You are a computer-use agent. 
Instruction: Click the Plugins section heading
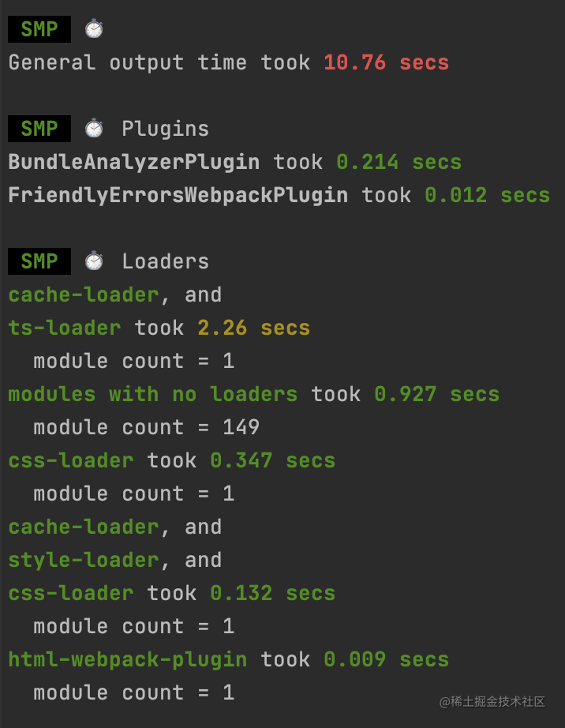[166, 129]
